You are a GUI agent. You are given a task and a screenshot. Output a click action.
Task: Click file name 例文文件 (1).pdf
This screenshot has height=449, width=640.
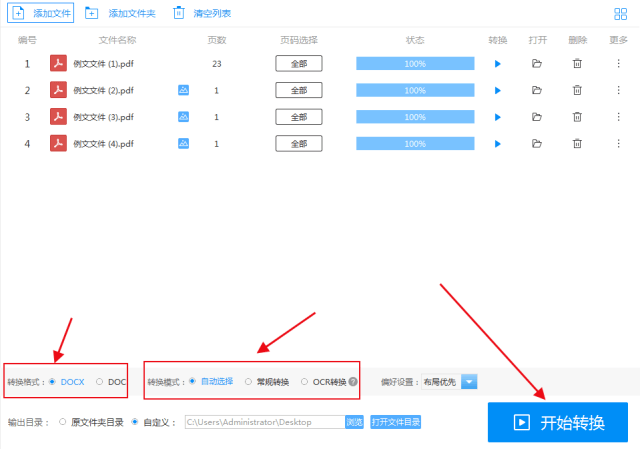(104, 64)
